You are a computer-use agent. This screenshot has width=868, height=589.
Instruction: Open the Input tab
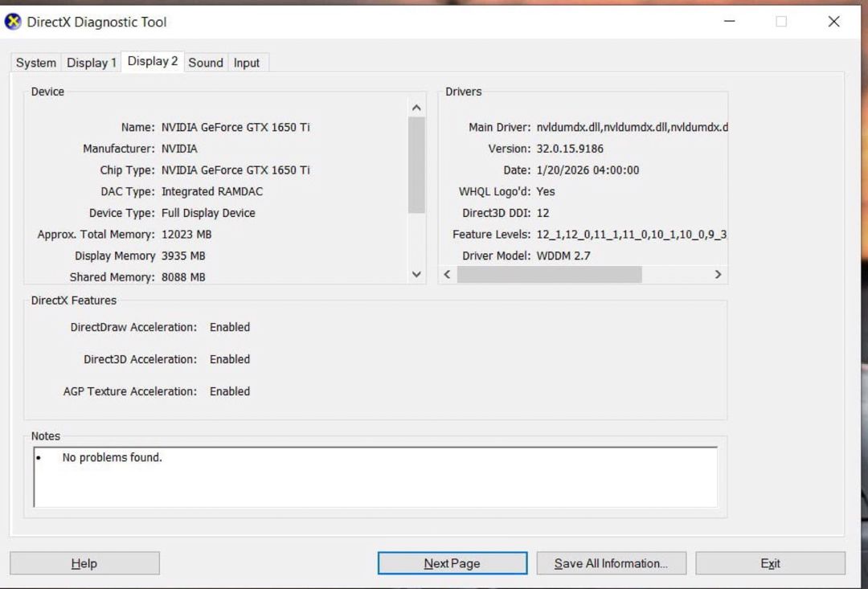pyautogui.click(x=247, y=63)
